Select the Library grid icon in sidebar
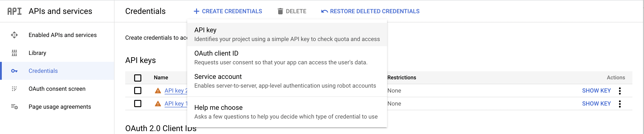This screenshot has width=644, height=134. (15, 53)
